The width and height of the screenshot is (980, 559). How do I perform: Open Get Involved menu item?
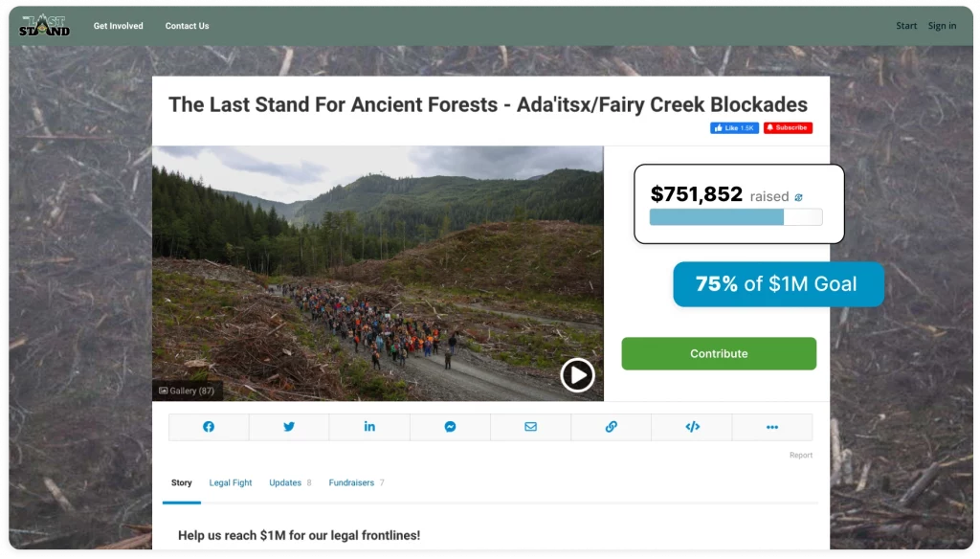119,26
